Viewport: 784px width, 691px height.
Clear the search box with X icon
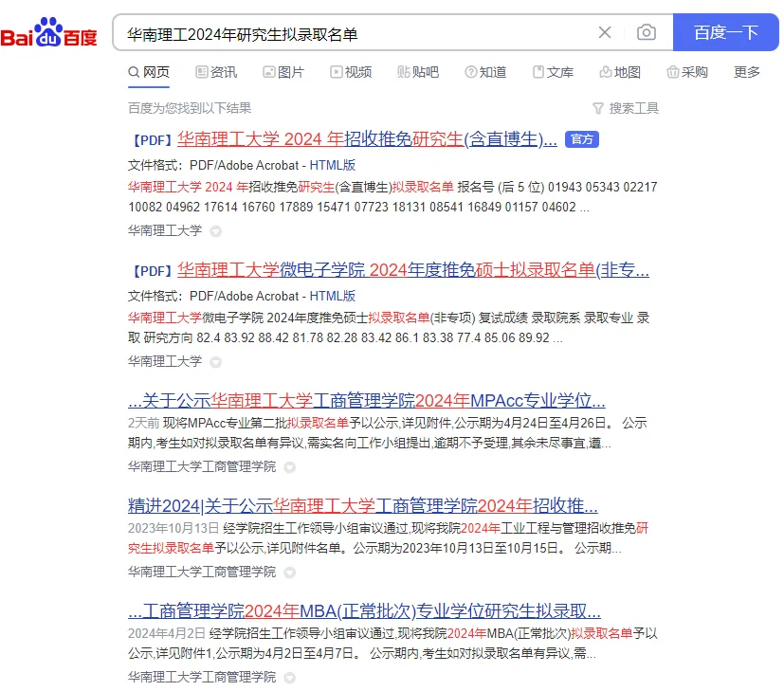(605, 32)
